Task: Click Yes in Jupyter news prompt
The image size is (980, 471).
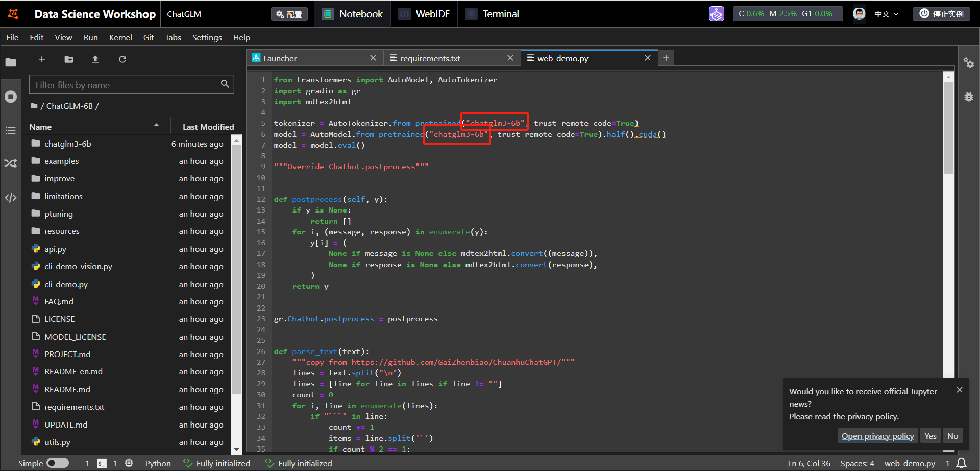Action: (x=930, y=436)
